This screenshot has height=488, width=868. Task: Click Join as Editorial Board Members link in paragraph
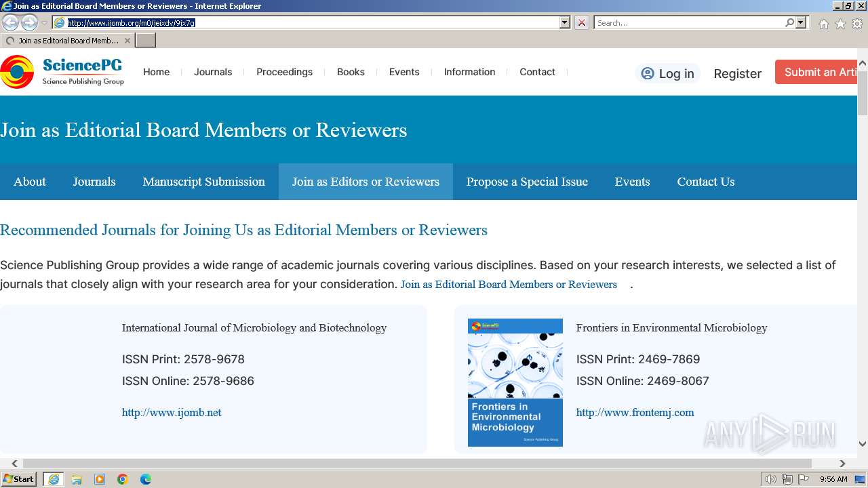point(509,285)
